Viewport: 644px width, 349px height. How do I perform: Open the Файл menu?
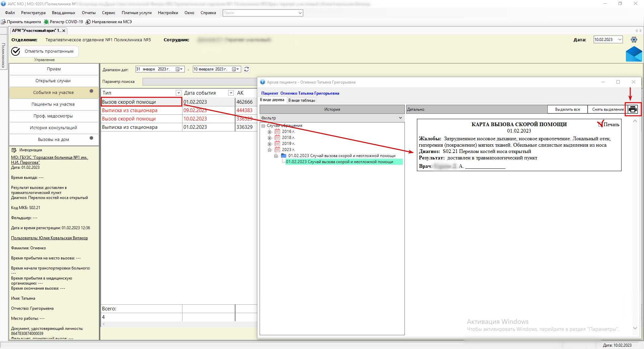pyautogui.click(x=10, y=13)
